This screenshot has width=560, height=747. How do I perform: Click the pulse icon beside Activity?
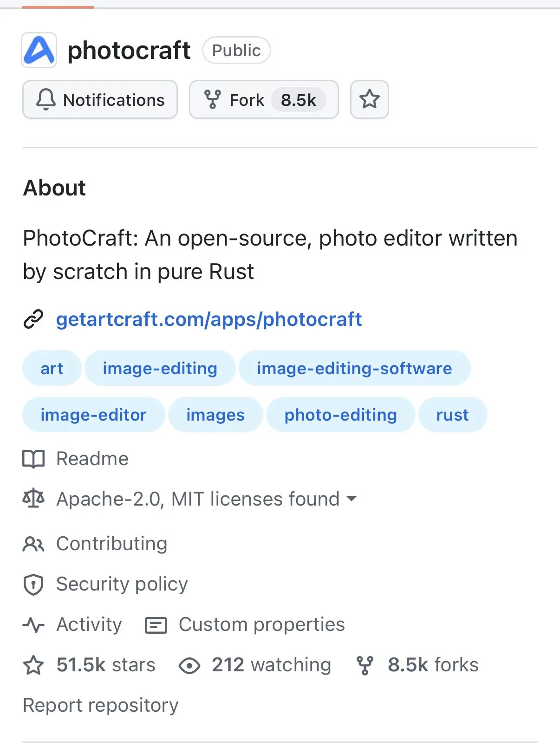click(33, 625)
